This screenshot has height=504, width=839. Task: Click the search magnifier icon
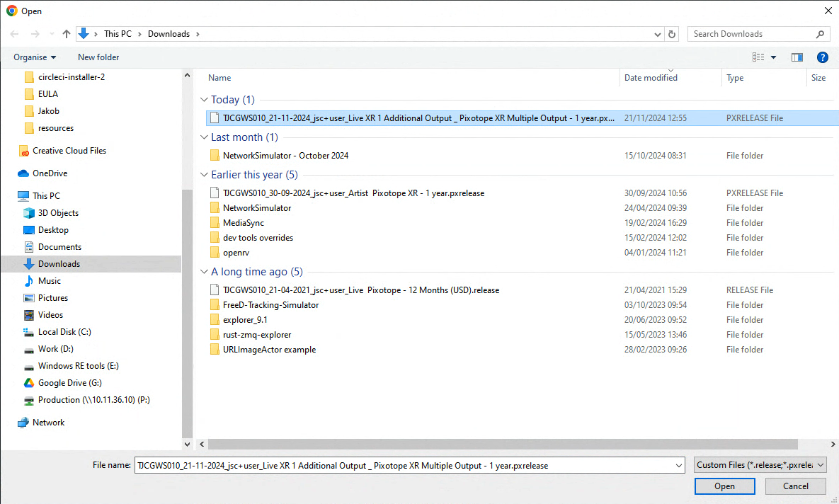820,34
